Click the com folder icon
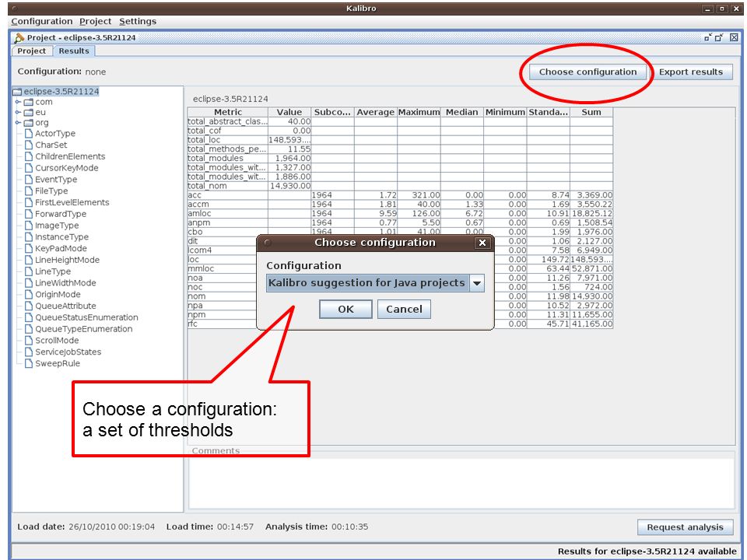The height and width of the screenshot is (560, 747). coord(29,102)
